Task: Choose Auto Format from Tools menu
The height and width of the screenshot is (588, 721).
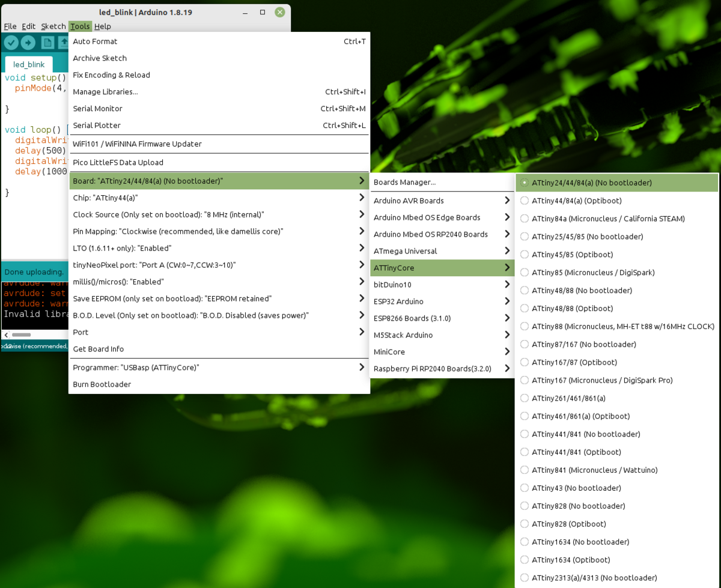Action: coord(219,41)
